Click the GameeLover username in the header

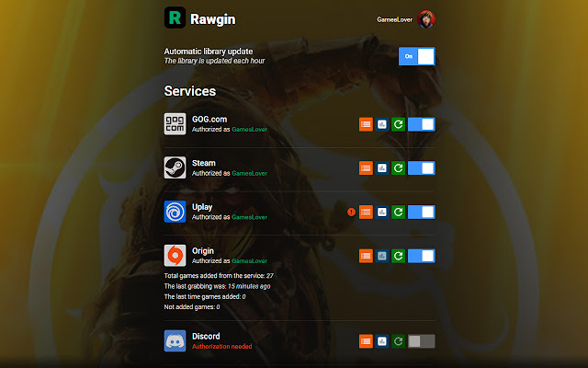[394, 19]
